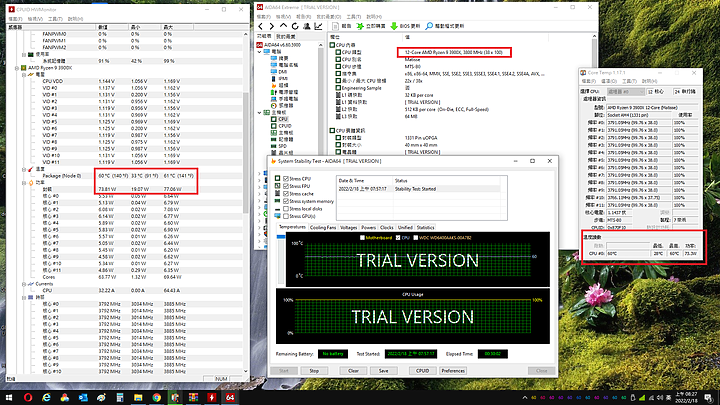Switch to Powers tab
Screen dimensions: 720x405
pyautogui.click(x=368, y=228)
